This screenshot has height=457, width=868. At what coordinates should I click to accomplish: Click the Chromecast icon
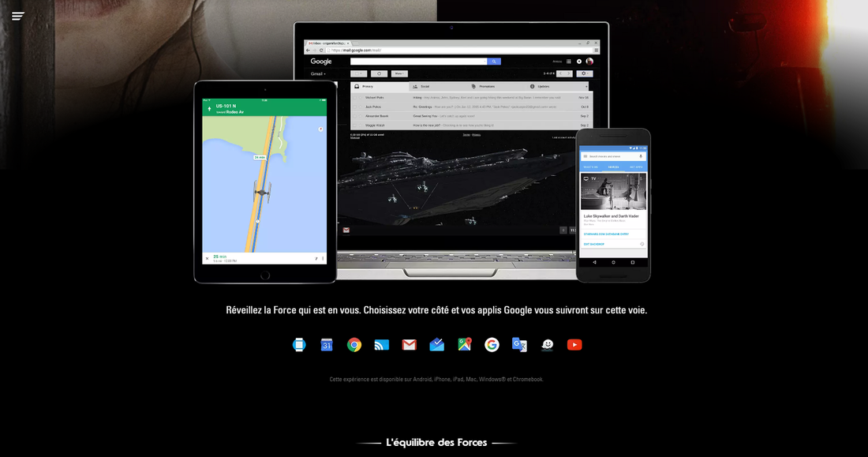click(381, 345)
